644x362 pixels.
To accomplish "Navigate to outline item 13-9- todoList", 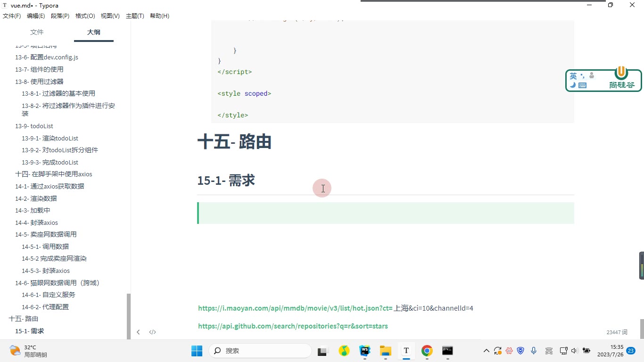I will tap(34, 126).
